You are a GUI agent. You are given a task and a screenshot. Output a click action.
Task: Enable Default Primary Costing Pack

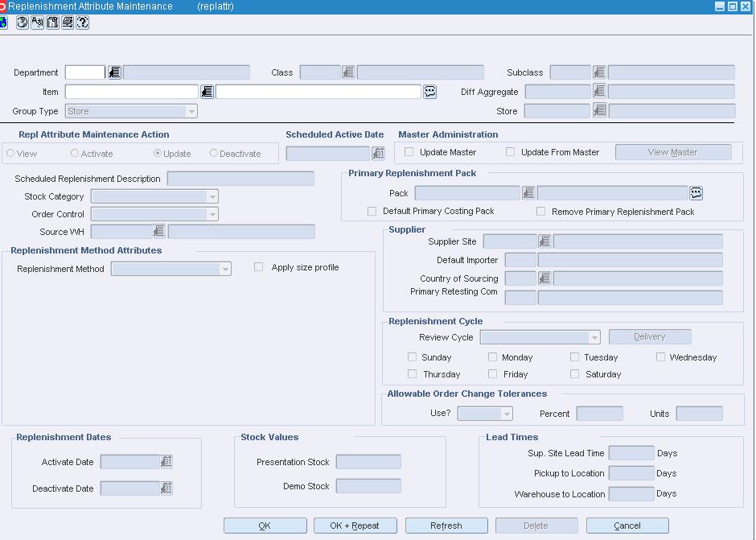pyautogui.click(x=372, y=211)
